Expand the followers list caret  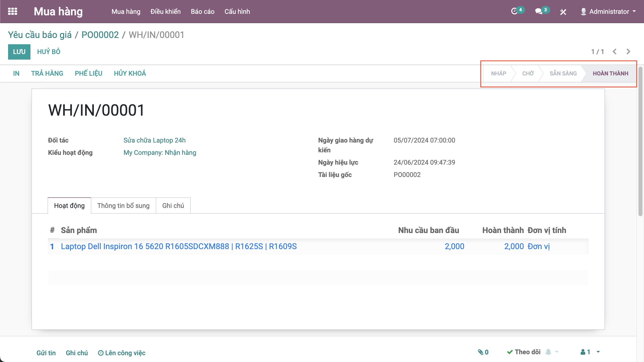[x=598, y=352]
